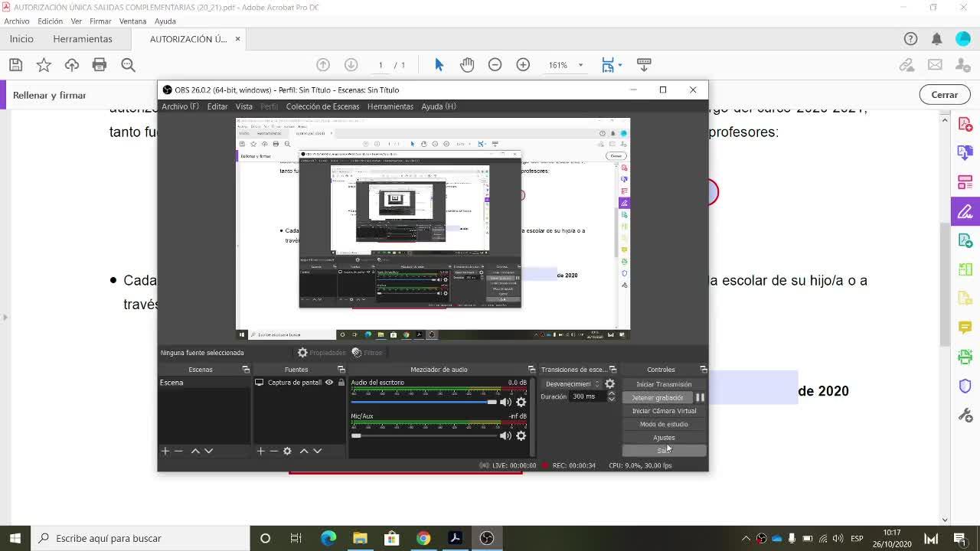The height and width of the screenshot is (551, 980).
Task: Expand the 161% zoom level dropdown
Action: coord(580,65)
